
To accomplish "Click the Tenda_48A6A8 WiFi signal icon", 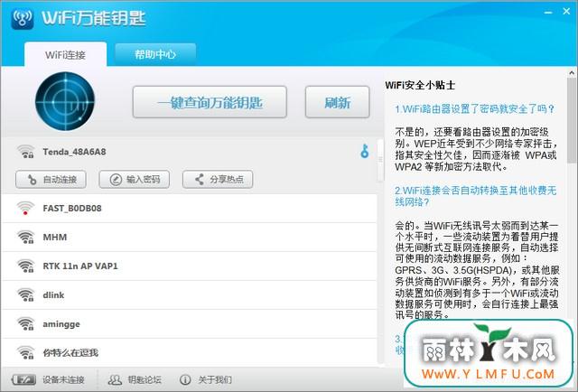I will [26, 152].
